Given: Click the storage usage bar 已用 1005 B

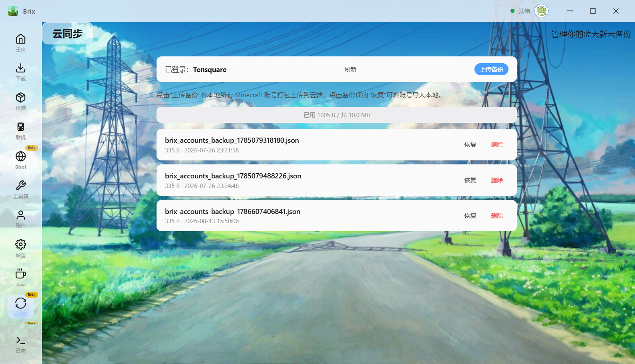Looking at the screenshot, I should (x=337, y=115).
